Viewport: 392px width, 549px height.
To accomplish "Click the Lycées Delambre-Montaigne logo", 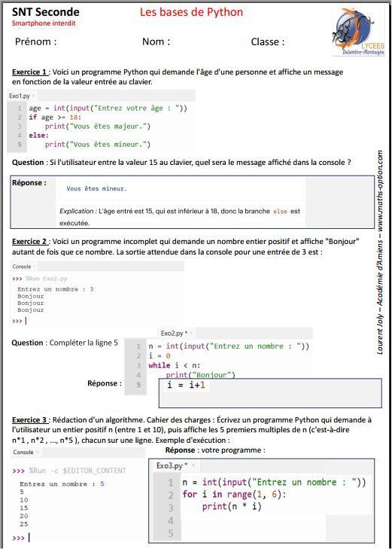I will (x=358, y=32).
